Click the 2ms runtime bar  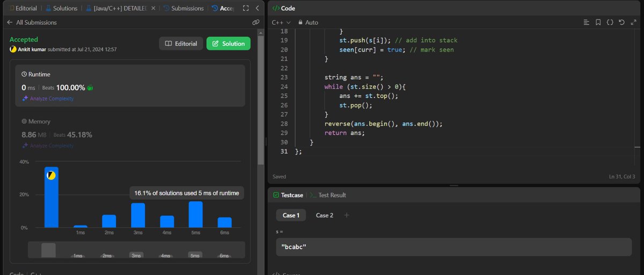click(109, 221)
